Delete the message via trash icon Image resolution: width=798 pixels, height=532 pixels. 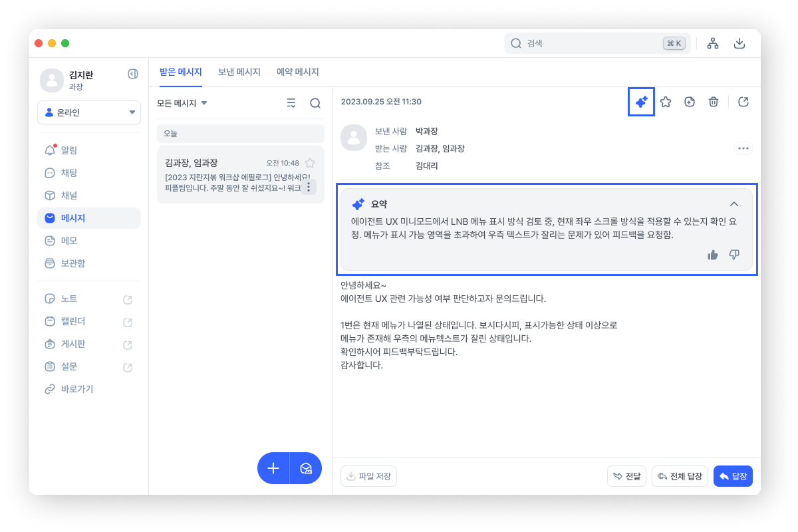pos(713,102)
